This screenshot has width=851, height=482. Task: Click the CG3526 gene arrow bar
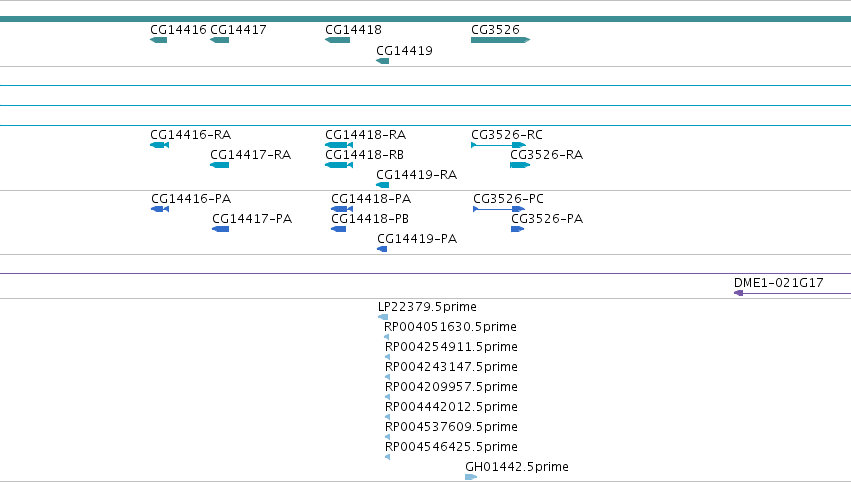click(x=500, y=40)
